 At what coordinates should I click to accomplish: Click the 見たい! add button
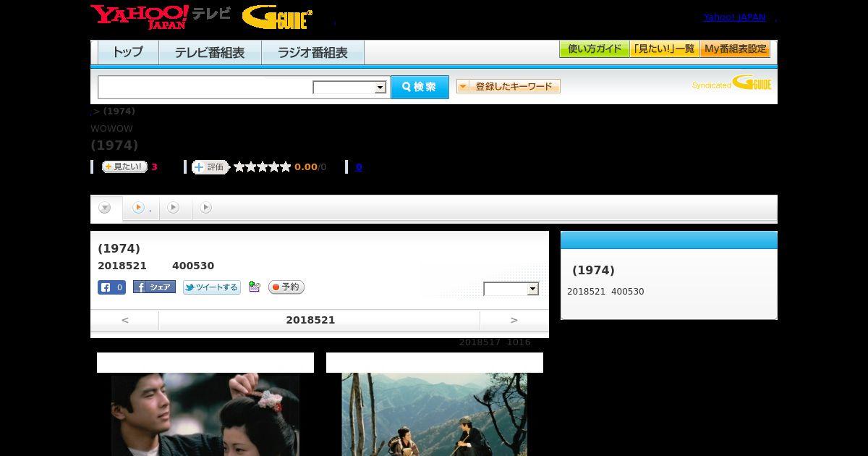click(x=124, y=166)
